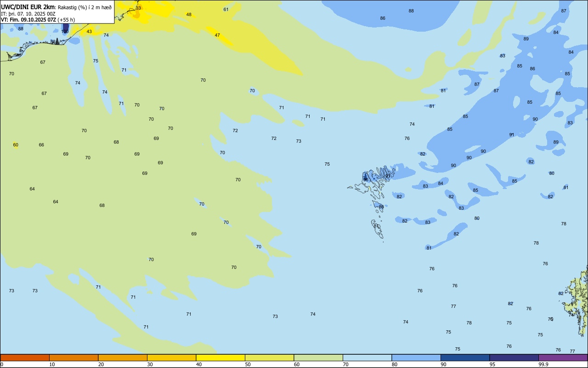This screenshot has width=588, height=368.
Task: Click the 50–60 pale yellow legend swatch
Action: pyautogui.click(x=269, y=357)
